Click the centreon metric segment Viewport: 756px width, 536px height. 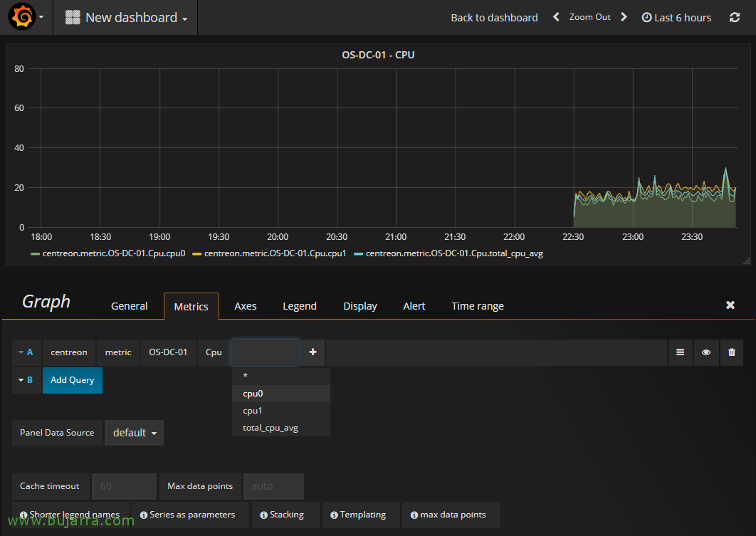coord(69,352)
